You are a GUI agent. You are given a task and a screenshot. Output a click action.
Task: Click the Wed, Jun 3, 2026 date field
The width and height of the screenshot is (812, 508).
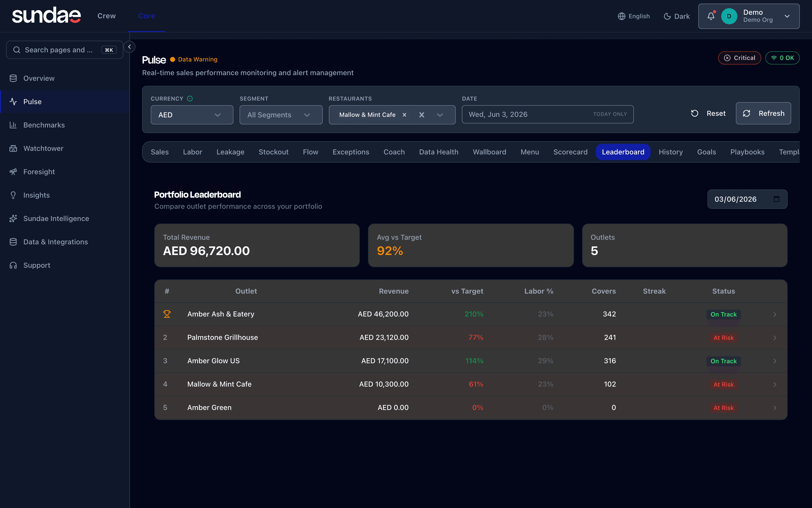[x=548, y=114]
